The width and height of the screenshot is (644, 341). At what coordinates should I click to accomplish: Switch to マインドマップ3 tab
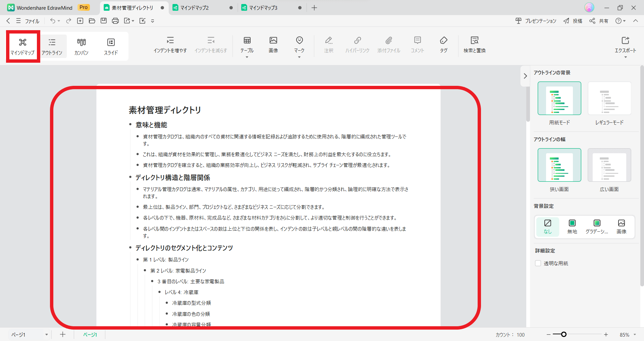[271, 8]
